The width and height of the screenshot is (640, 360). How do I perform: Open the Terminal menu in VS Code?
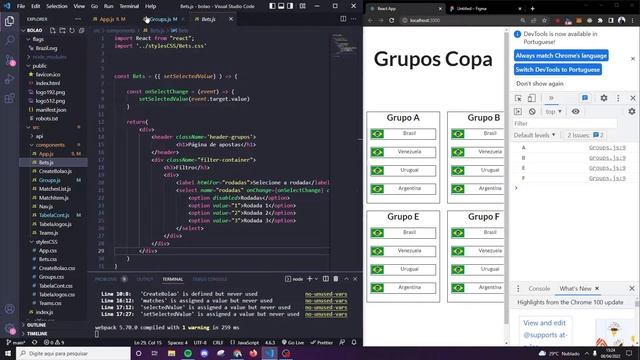click(x=129, y=6)
